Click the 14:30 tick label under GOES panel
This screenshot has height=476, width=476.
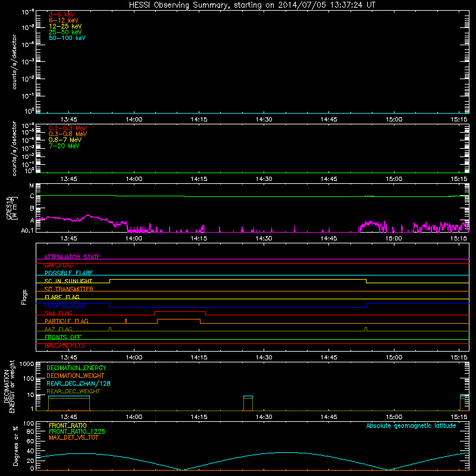[x=264, y=239]
